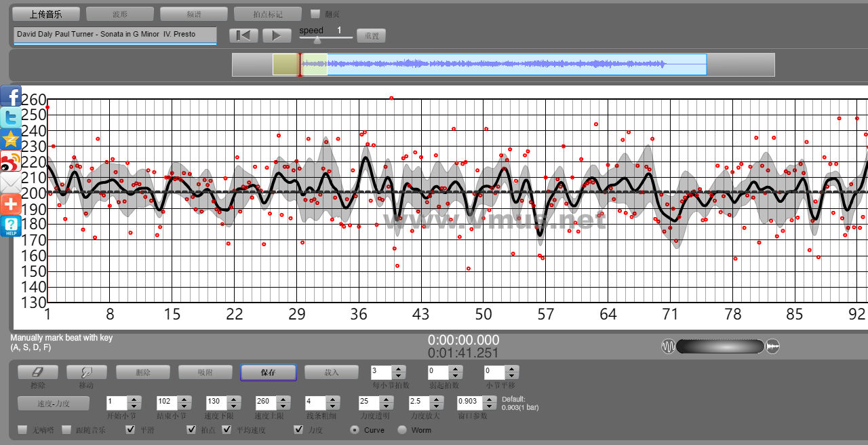Increase the 结束小节 end bar value
The height and width of the screenshot is (445, 868).
(x=184, y=398)
